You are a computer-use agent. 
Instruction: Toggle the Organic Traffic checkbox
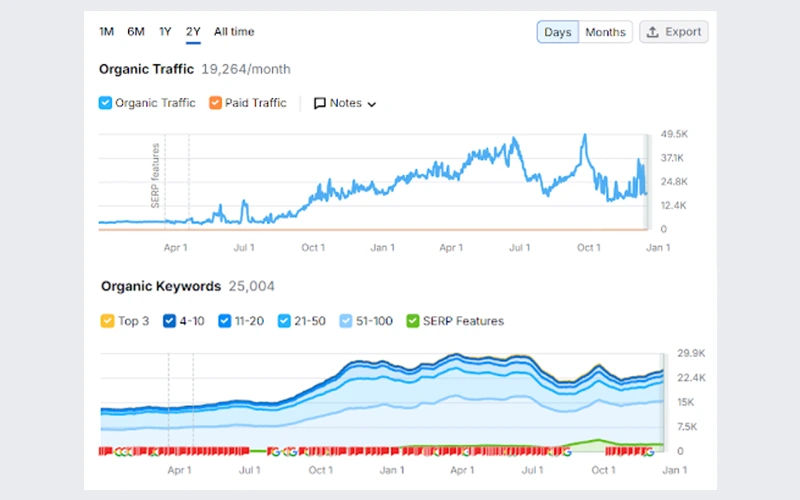[105, 103]
